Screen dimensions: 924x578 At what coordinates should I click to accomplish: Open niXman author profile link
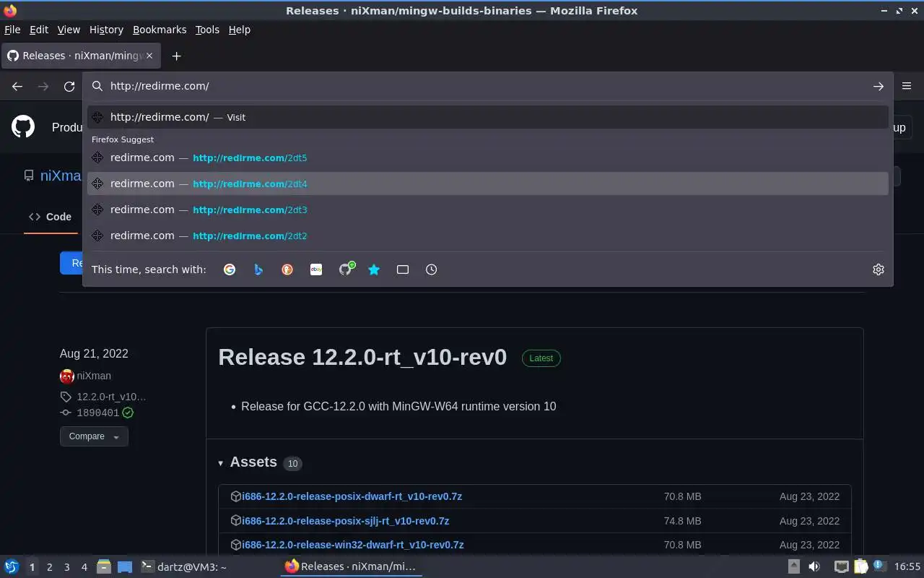pos(94,376)
